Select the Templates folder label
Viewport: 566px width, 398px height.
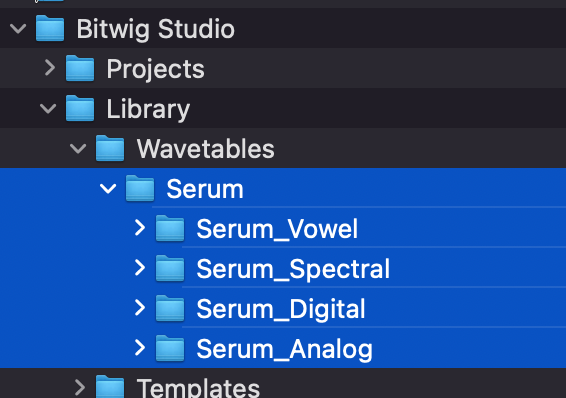pos(198,388)
